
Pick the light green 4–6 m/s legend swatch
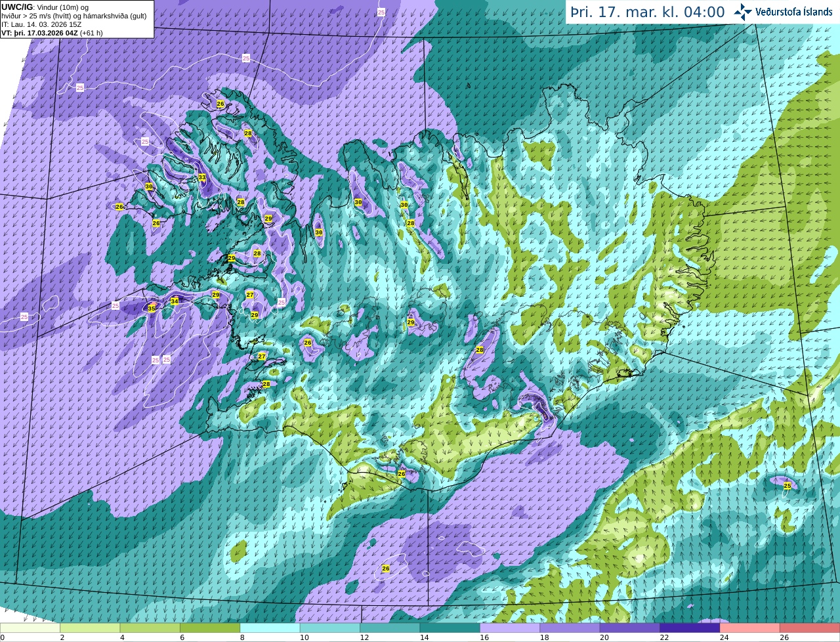point(150,628)
